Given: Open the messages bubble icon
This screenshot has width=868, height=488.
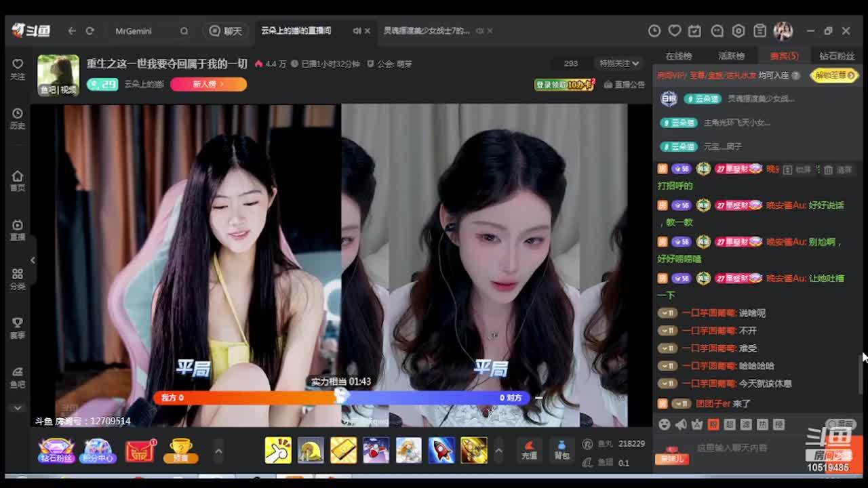Looking at the screenshot, I should point(717,30).
